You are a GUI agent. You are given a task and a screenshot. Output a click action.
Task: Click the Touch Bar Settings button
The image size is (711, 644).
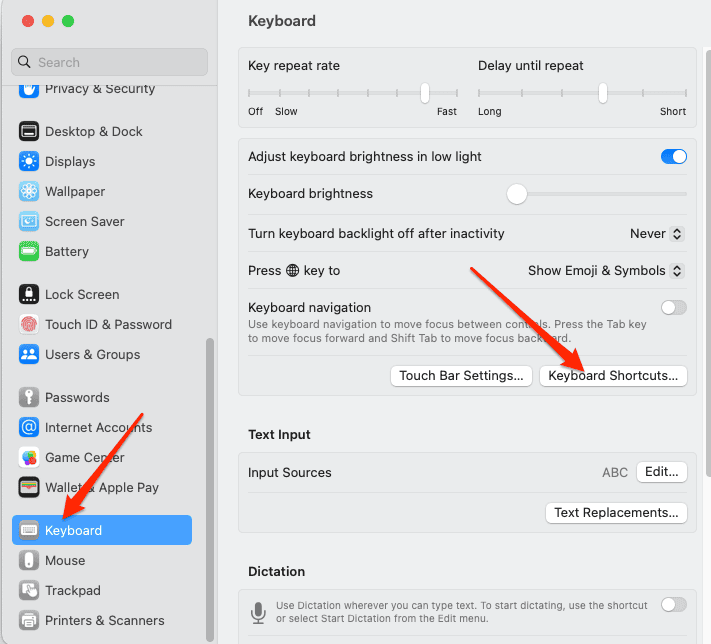coord(460,376)
